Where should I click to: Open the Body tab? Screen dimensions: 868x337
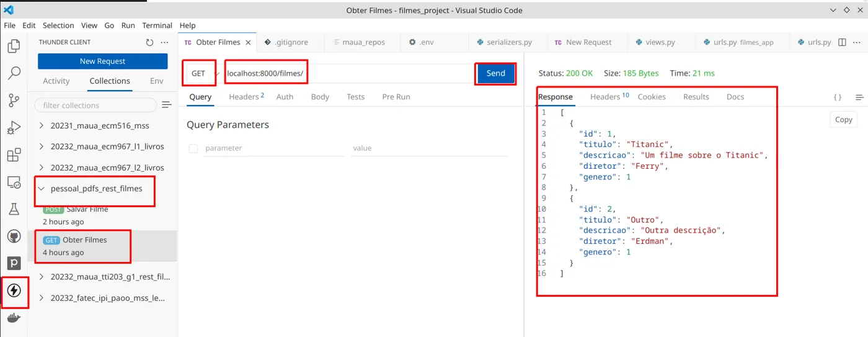pos(320,97)
